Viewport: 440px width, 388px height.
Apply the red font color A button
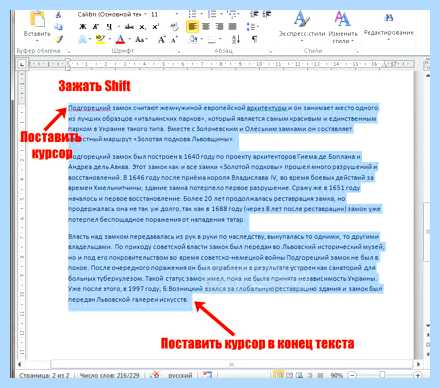coord(121,40)
